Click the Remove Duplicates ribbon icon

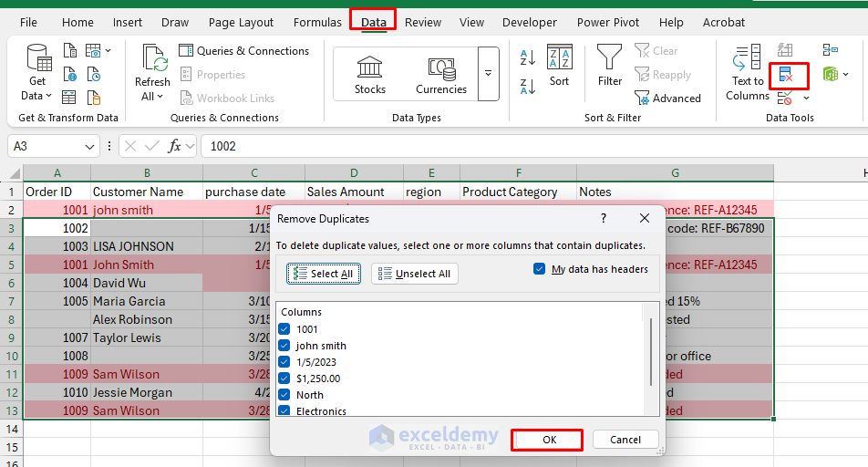coord(786,74)
